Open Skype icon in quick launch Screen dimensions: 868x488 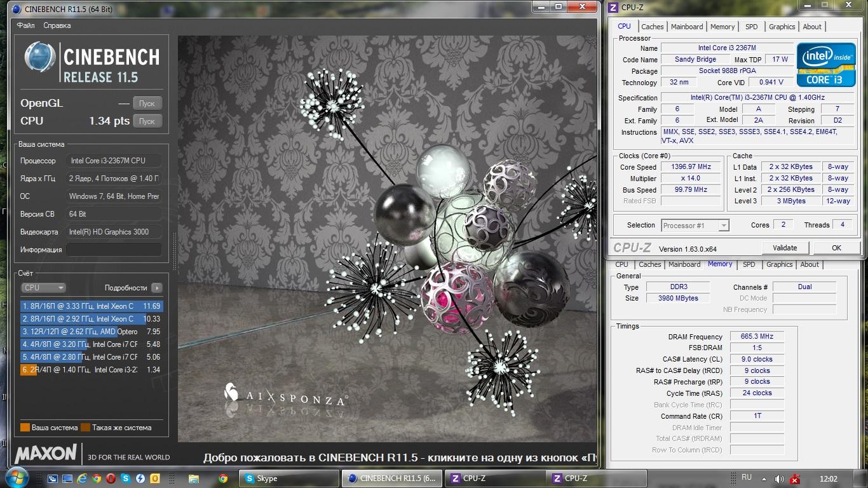point(126,478)
